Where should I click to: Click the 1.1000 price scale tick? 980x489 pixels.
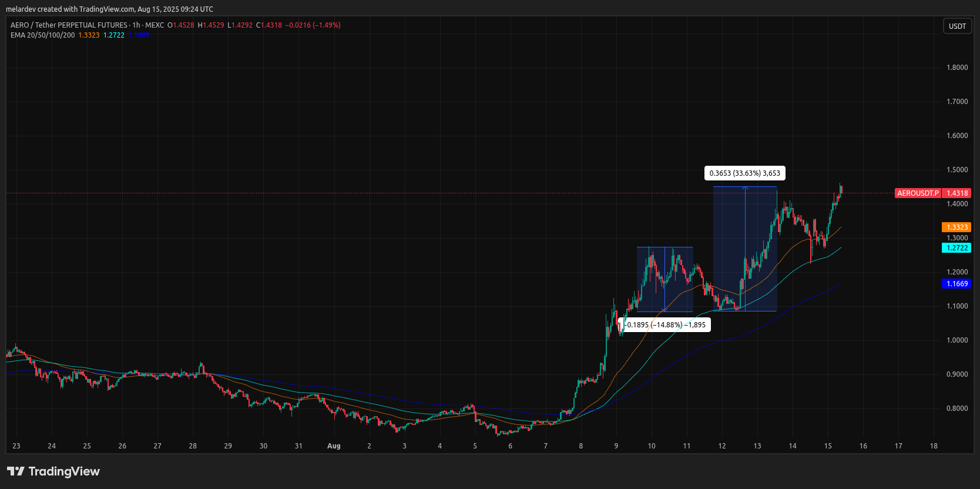point(957,306)
